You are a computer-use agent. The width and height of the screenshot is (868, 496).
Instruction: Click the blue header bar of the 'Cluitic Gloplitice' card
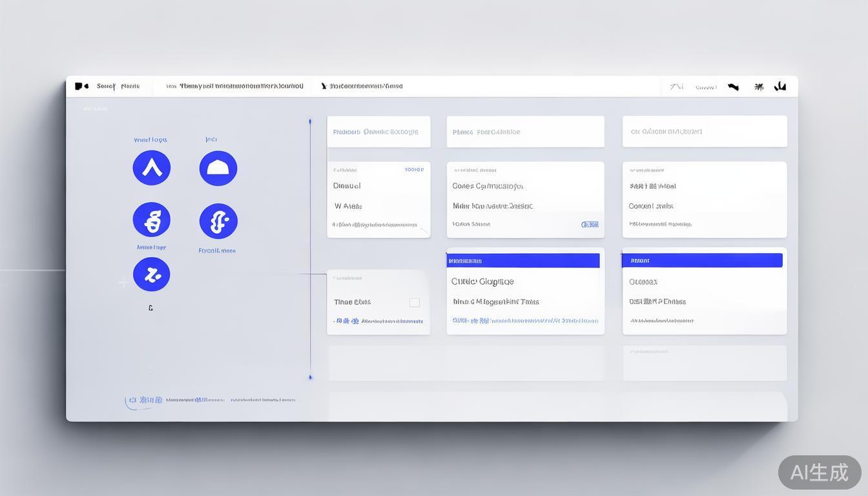coord(523,261)
